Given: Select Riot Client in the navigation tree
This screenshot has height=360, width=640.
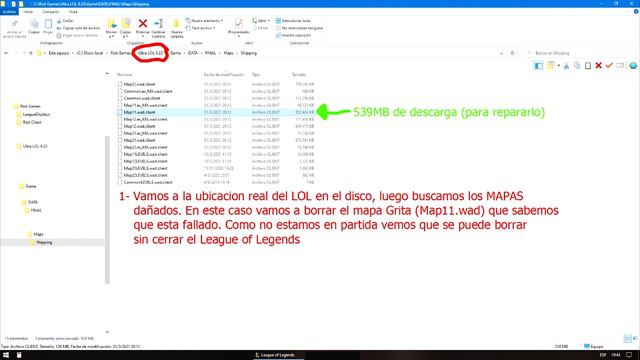Looking at the screenshot, I should click(x=32, y=122).
